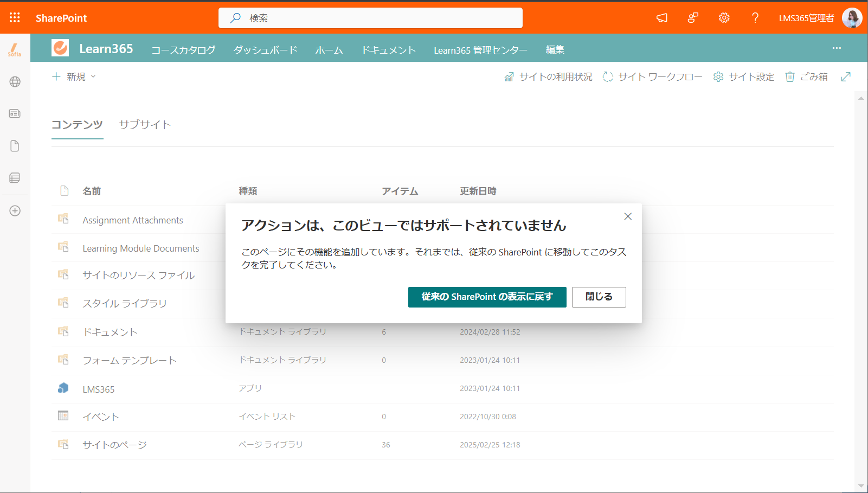Click the 2025/02/25 12:18 date cell
This screenshot has width=868, height=493.
click(x=490, y=445)
